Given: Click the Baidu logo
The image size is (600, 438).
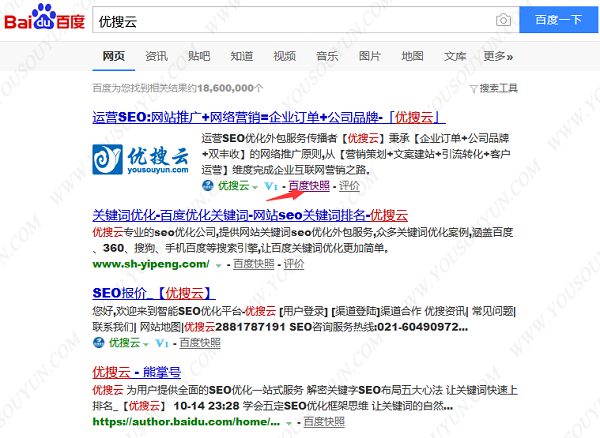Looking at the screenshot, I should (44, 17).
